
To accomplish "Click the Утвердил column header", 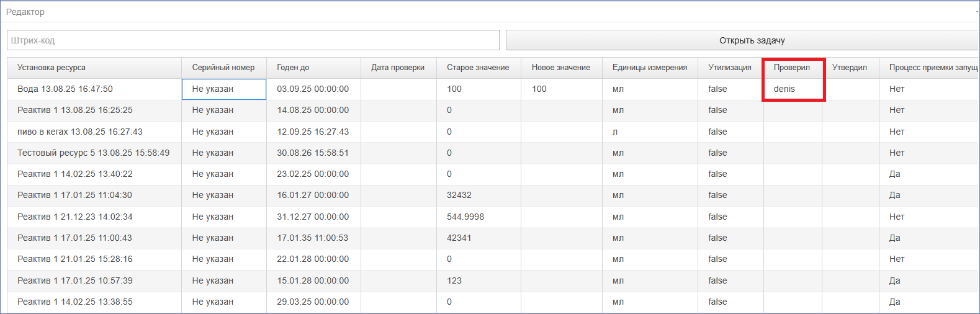I will tap(850, 68).
